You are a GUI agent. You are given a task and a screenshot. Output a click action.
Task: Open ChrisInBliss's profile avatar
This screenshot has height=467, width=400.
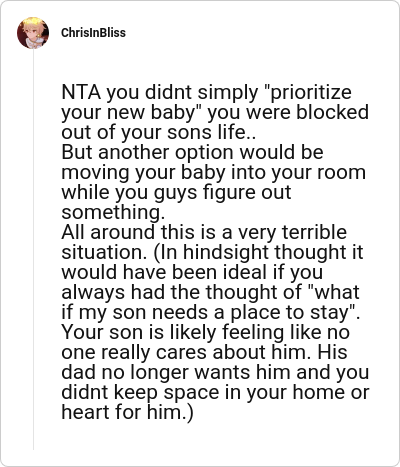33,33
